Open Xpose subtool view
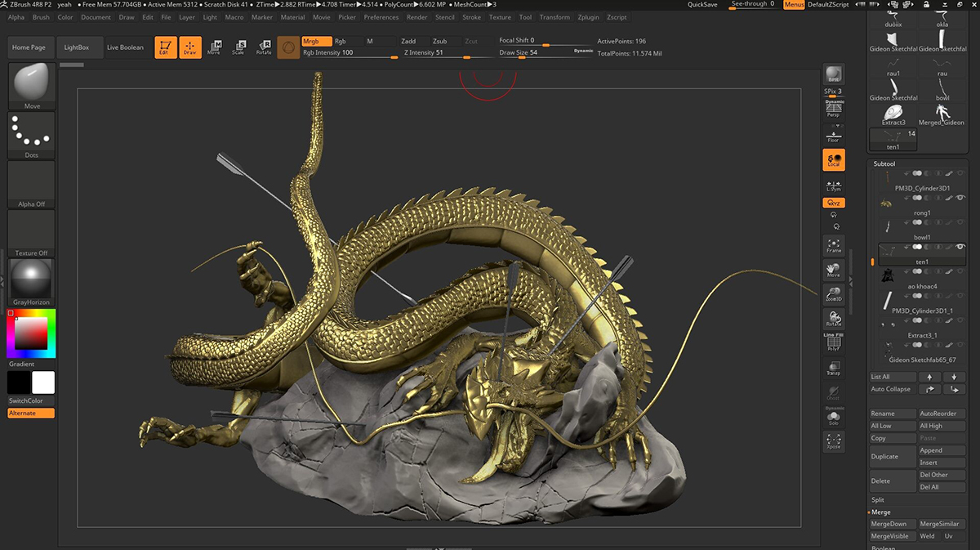The width and height of the screenshot is (980, 550). pos(833,442)
